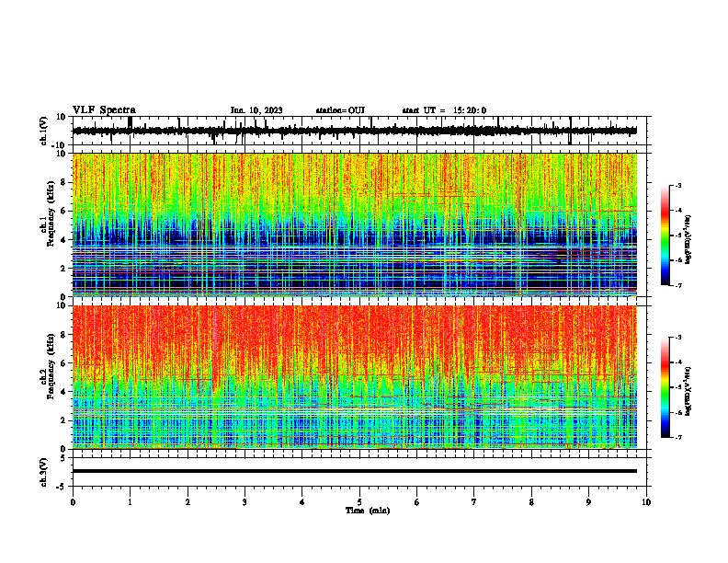The width and height of the screenshot is (728, 563).
Task: Click the "10" tick on the time axis
Action: (646, 502)
